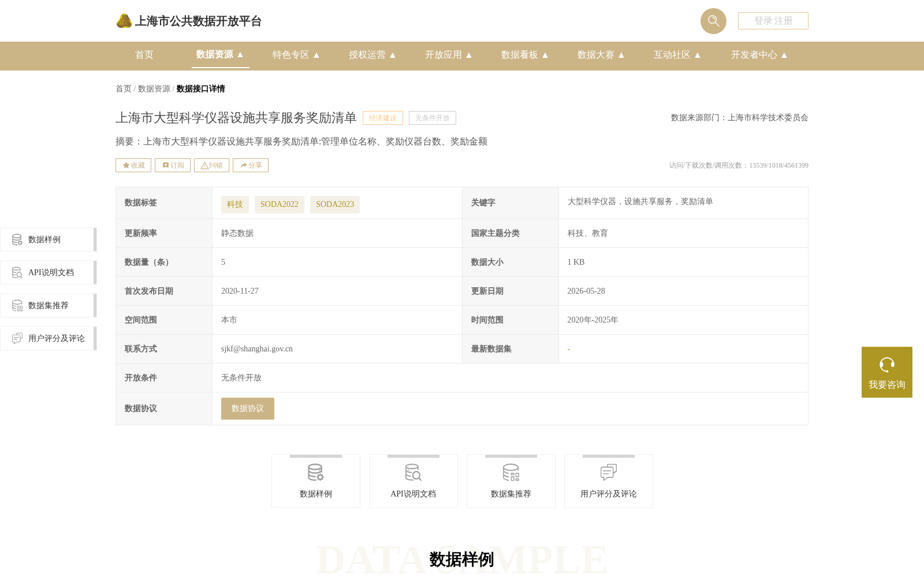Open 授权运营 navigation item
This screenshot has width=924, height=578.
click(x=367, y=55)
